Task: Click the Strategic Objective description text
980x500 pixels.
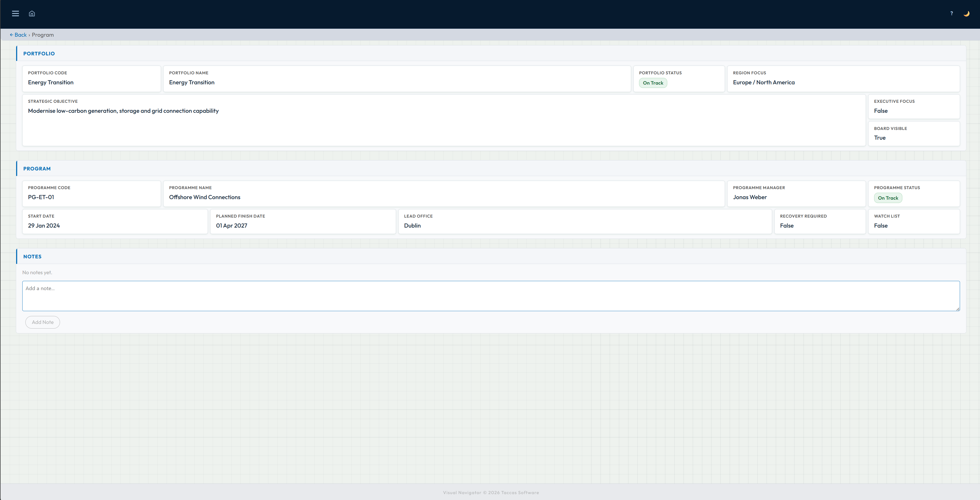Action: point(123,111)
